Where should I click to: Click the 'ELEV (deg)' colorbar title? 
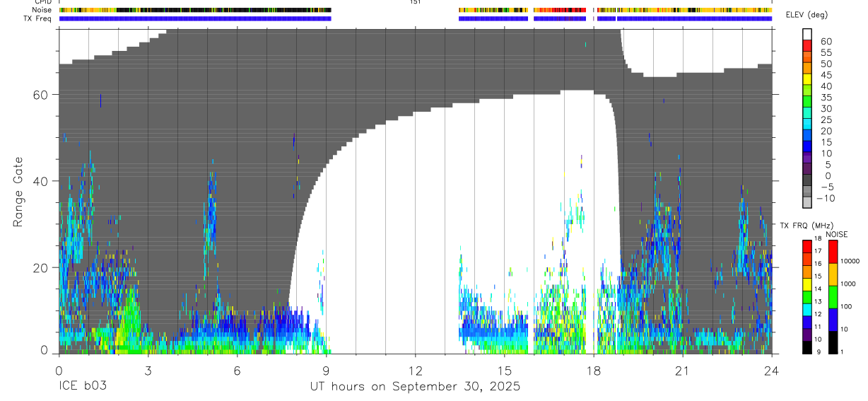[807, 15]
